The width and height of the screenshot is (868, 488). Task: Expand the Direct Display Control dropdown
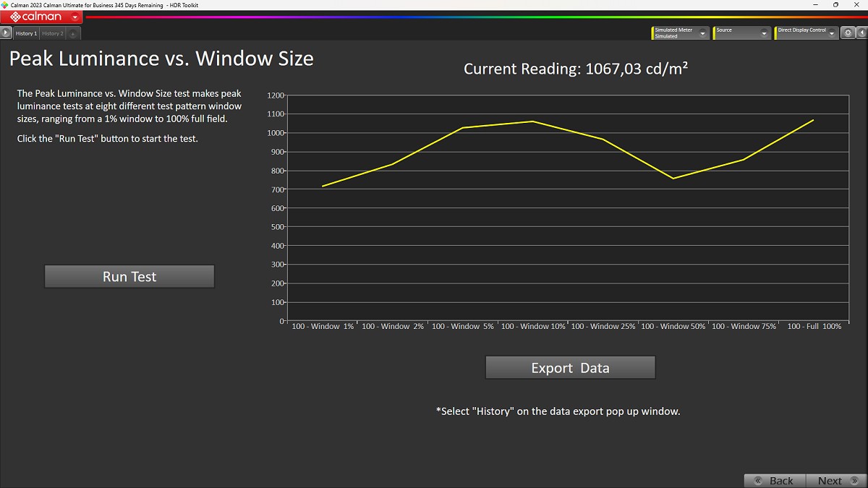[x=832, y=33]
